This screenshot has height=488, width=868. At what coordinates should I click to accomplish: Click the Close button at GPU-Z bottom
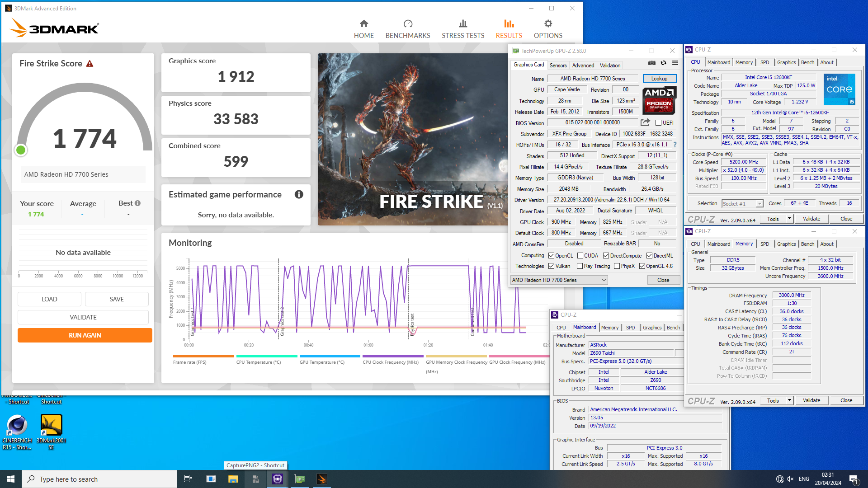click(x=663, y=280)
